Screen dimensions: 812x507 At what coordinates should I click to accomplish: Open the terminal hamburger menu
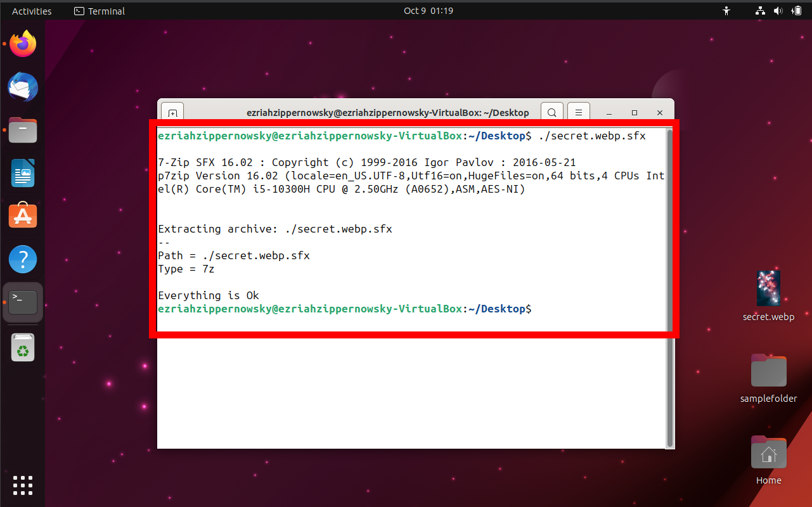(578, 112)
